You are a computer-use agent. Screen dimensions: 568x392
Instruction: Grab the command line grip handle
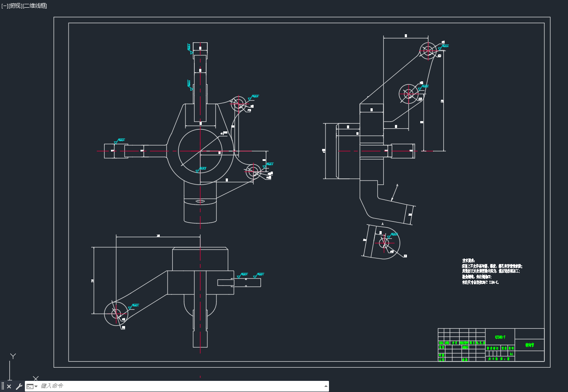pos(3,386)
